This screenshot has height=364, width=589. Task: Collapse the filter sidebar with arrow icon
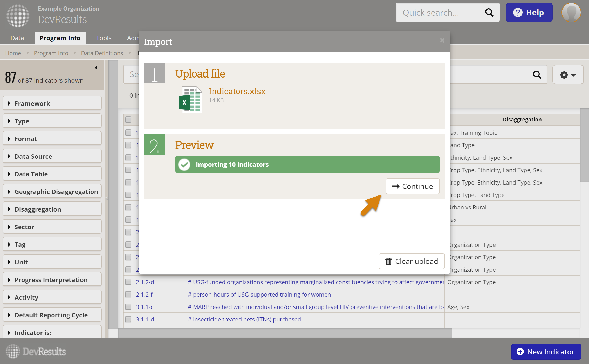(96, 68)
